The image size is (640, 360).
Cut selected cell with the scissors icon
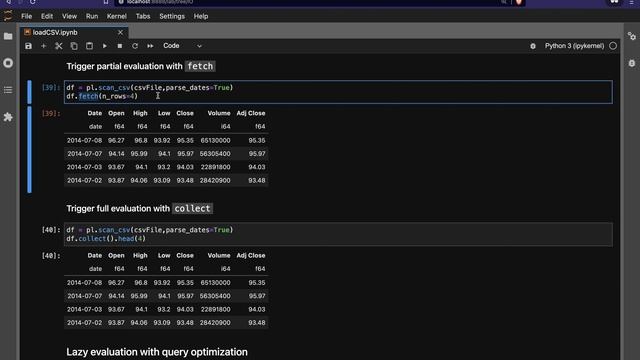(59, 46)
